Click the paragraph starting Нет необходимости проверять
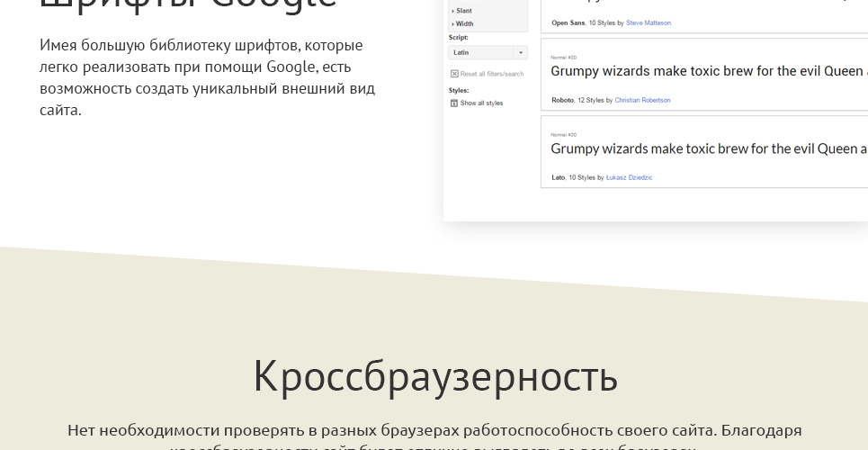Viewport: 868px width, 450px height. click(x=434, y=437)
